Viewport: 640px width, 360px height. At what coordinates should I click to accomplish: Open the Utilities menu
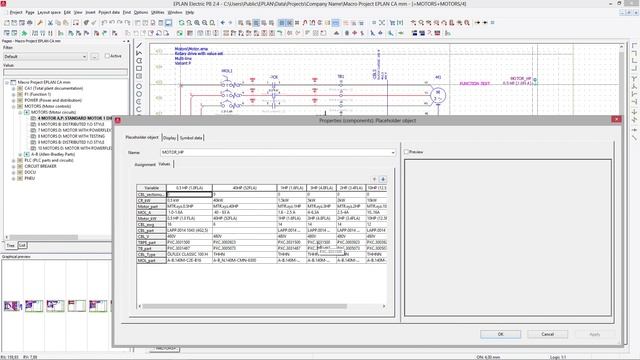(x=158, y=13)
